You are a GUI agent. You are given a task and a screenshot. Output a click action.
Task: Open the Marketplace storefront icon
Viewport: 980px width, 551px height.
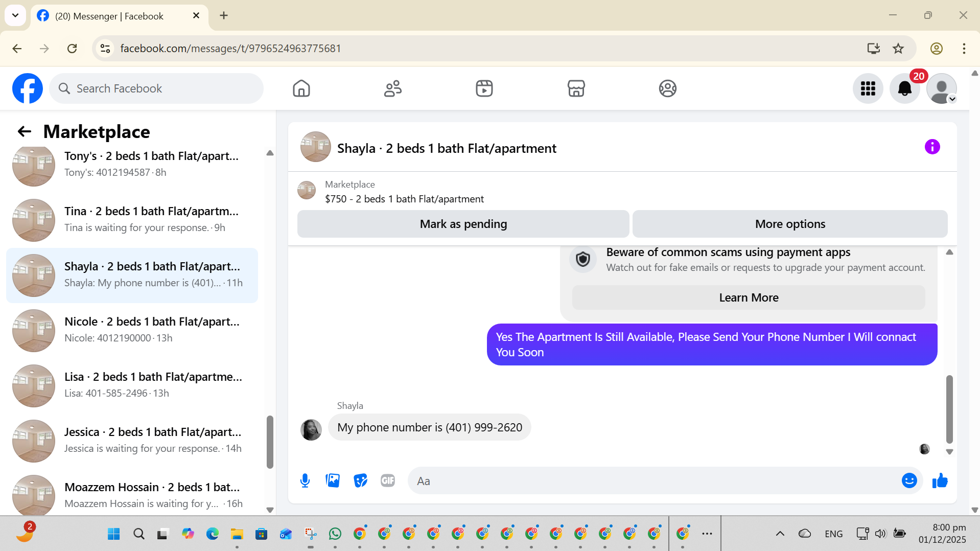pos(576,88)
